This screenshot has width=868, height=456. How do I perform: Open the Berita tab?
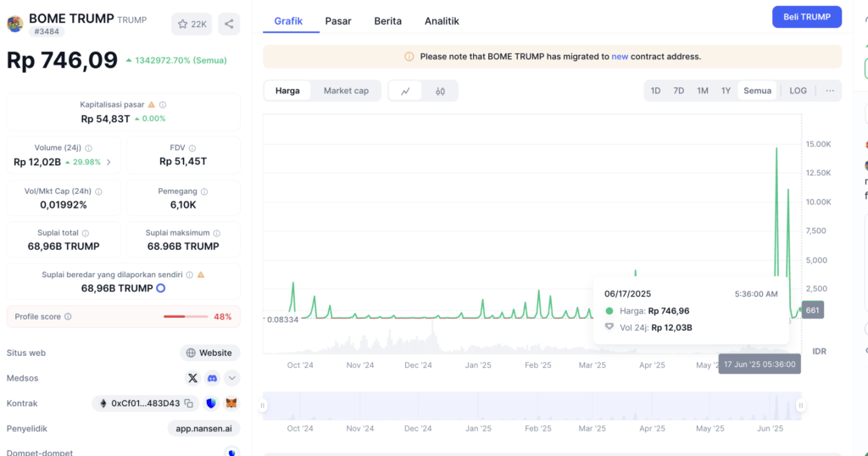coord(387,21)
